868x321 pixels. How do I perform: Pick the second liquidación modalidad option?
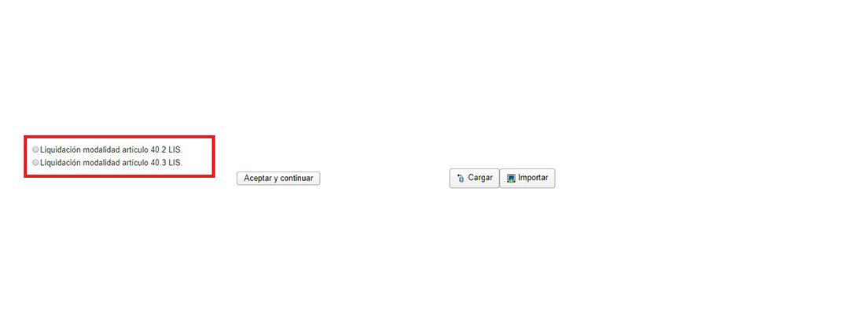coord(36,163)
